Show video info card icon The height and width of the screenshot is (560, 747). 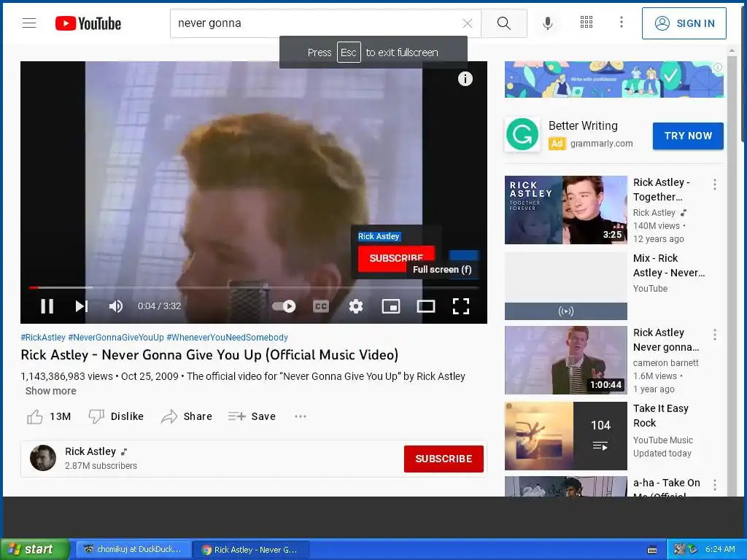point(465,79)
